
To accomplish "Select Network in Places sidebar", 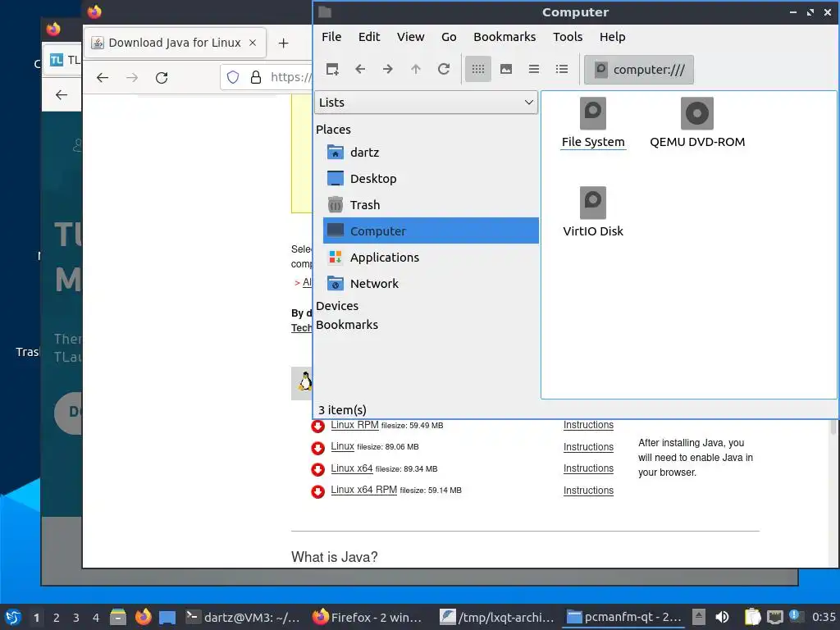I will [431, 284].
